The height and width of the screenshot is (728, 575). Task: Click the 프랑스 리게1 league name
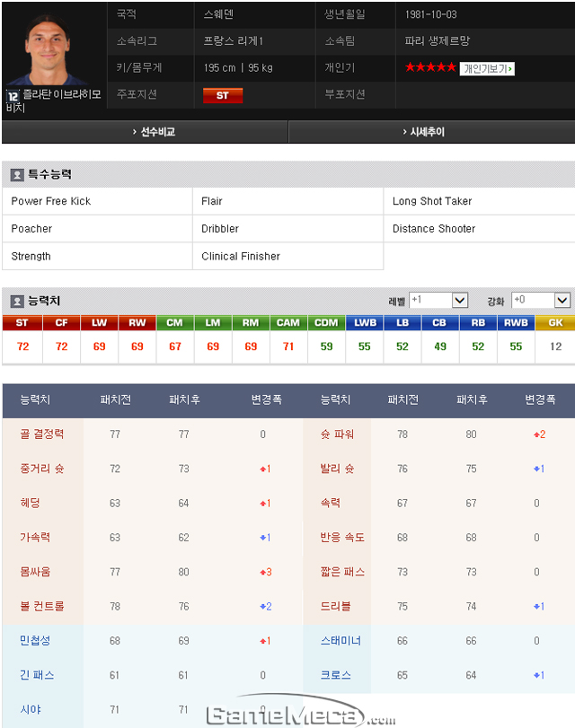click(x=234, y=41)
